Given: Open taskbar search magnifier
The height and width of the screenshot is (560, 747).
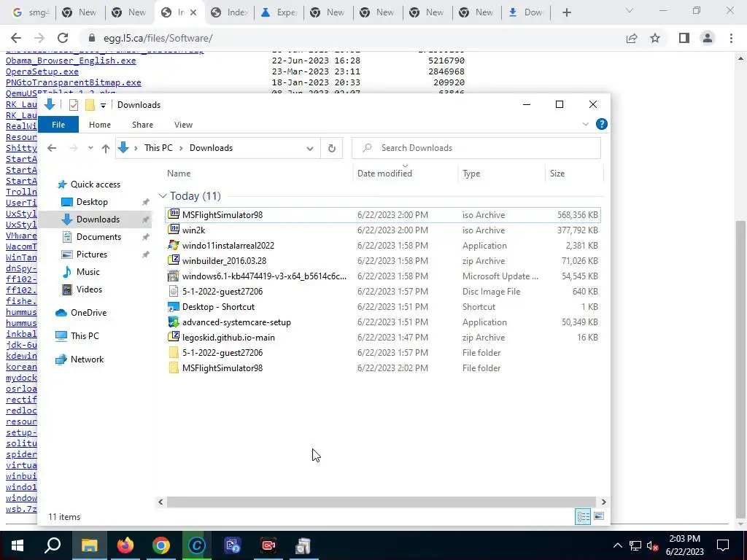Looking at the screenshot, I should 53,545.
